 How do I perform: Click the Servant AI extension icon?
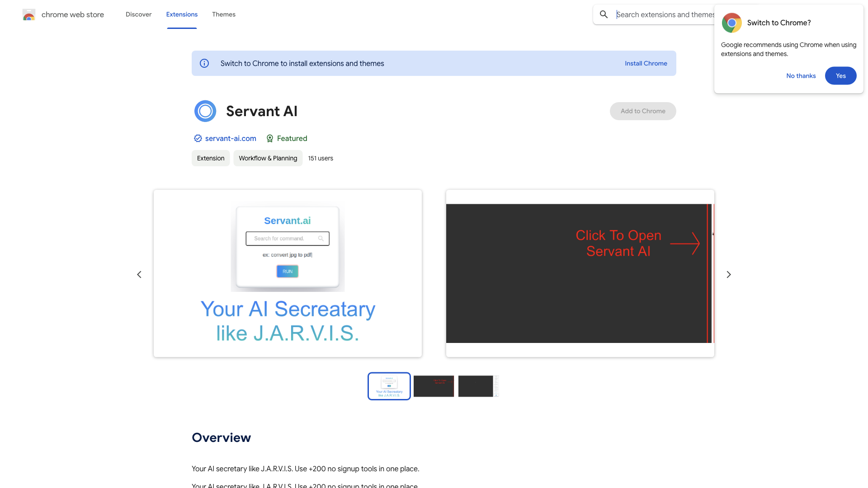[205, 111]
